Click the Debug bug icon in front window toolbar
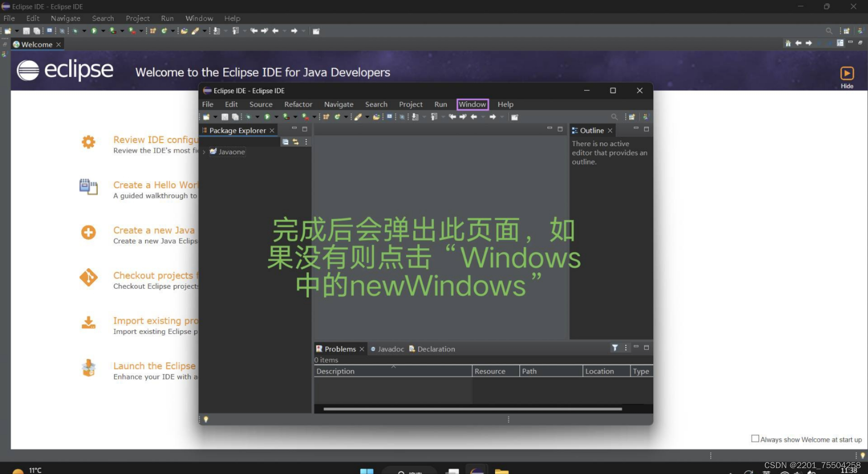Screen dimensions: 868x474 248,117
